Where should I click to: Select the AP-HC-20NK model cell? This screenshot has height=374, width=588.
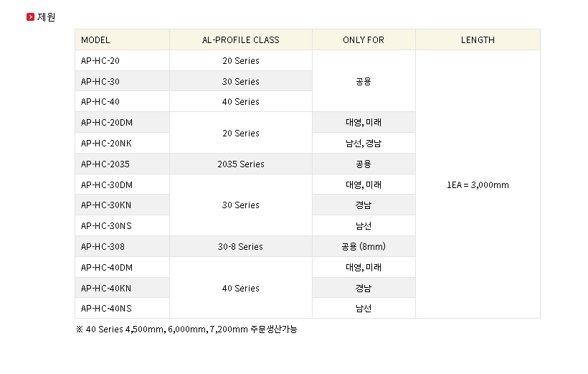click(122, 143)
